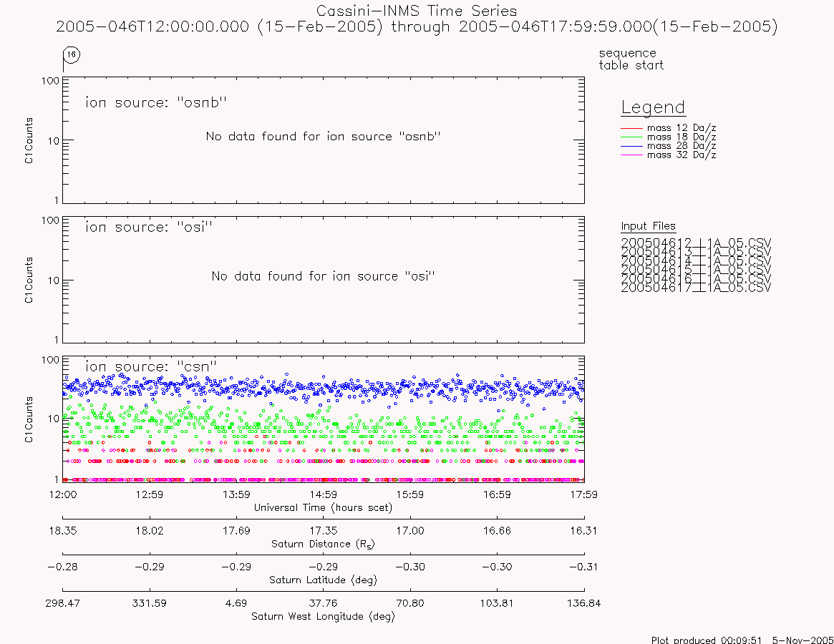Click the 'No data found' message for osi
Viewport: 834px width, 644px height.
324,276
